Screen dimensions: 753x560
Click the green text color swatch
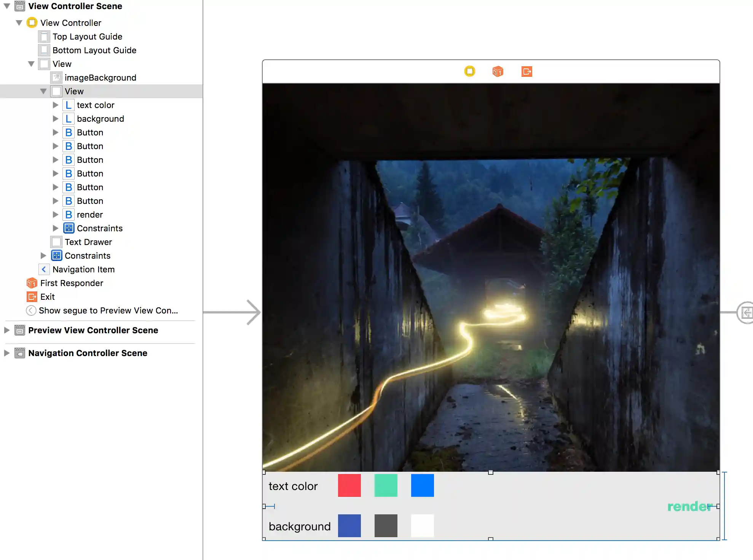pos(386,485)
